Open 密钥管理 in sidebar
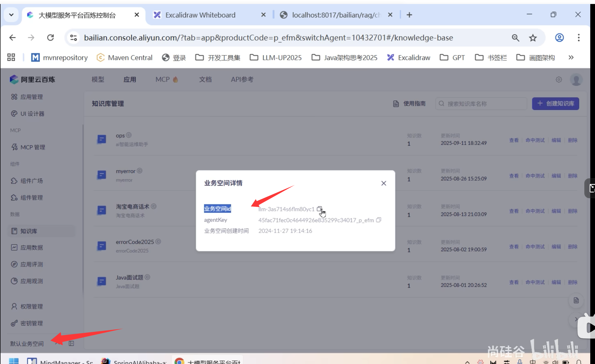Screen dimensions: 595x364 click(x=31, y=323)
